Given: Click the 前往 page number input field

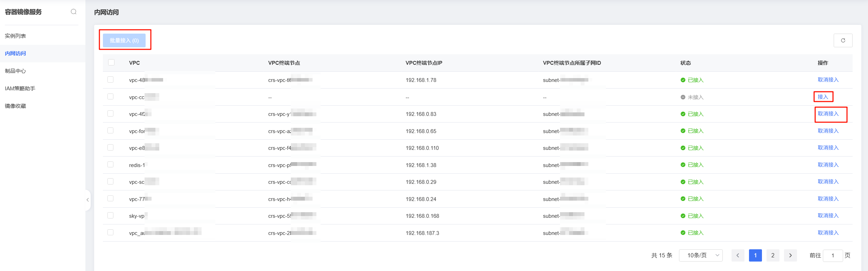Looking at the screenshot, I should 832,256.
